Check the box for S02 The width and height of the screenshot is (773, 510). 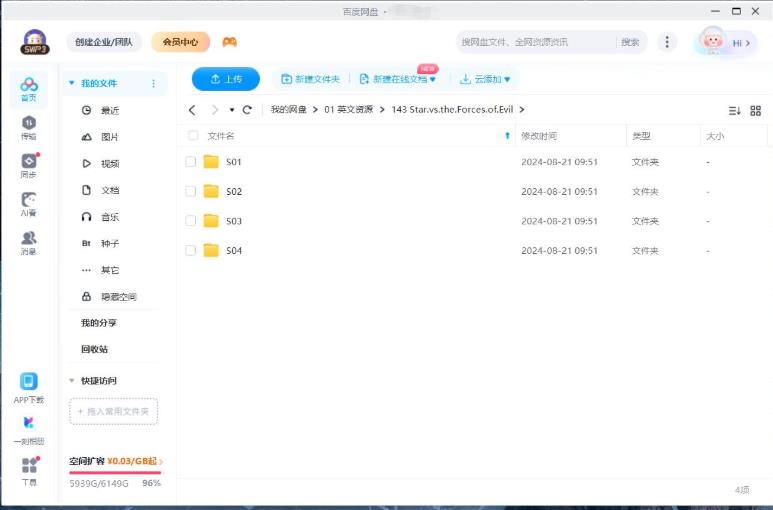point(190,191)
